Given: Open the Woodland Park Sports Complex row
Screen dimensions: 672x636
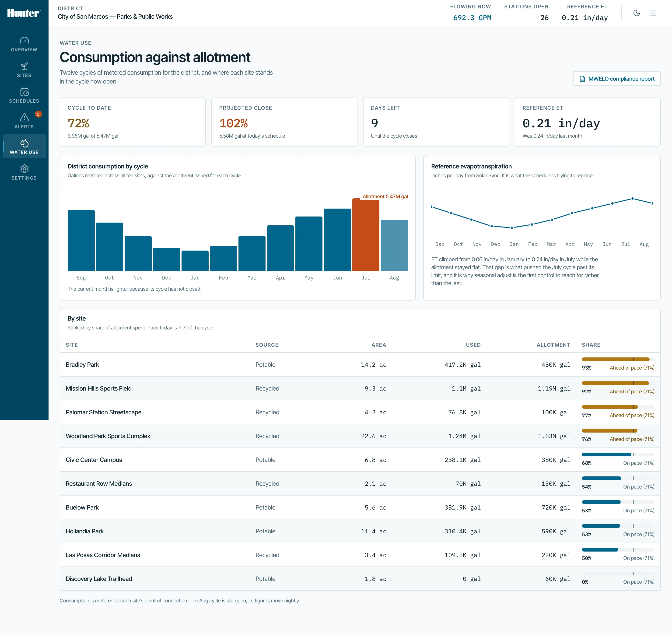Looking at the screenshot, I should tap(360, 436).
